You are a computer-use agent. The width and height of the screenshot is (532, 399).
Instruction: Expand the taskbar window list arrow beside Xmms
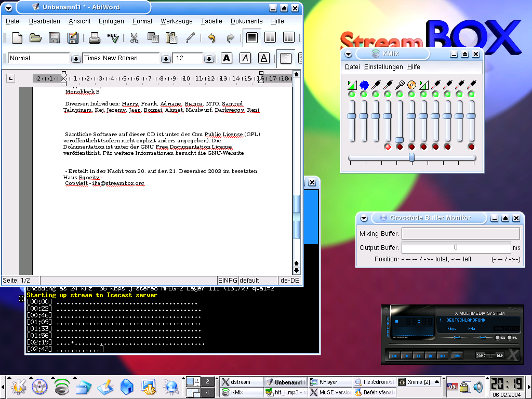tap(437, 382)
